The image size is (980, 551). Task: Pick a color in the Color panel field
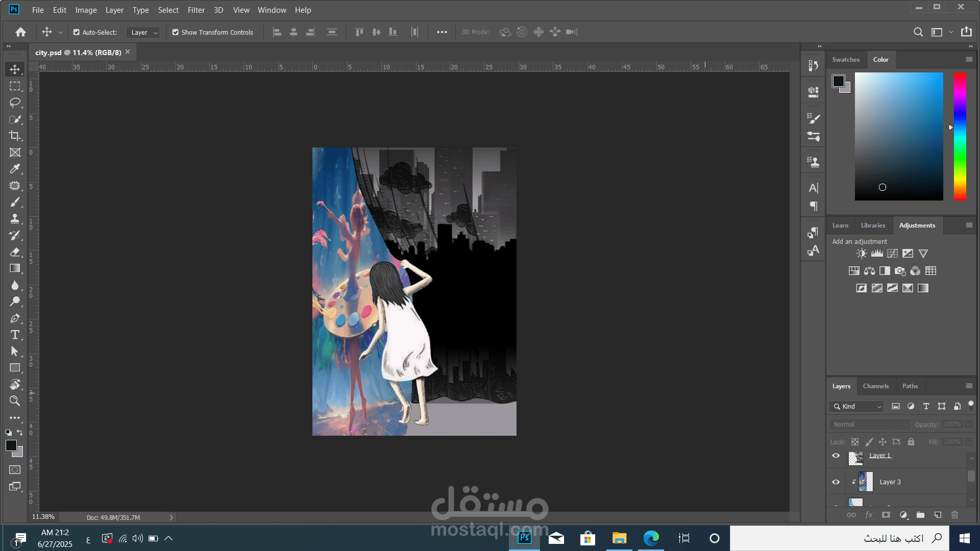pyautogui.click(x=899, y=136)
